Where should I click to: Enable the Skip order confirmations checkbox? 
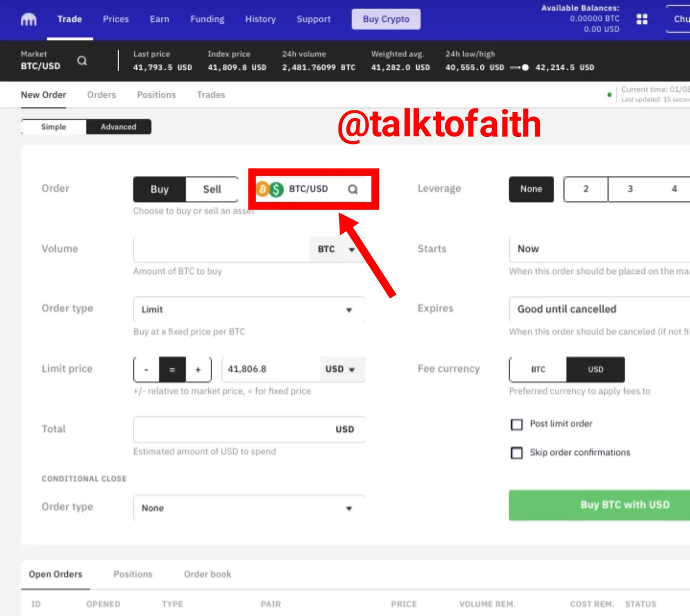pos(516,453)
